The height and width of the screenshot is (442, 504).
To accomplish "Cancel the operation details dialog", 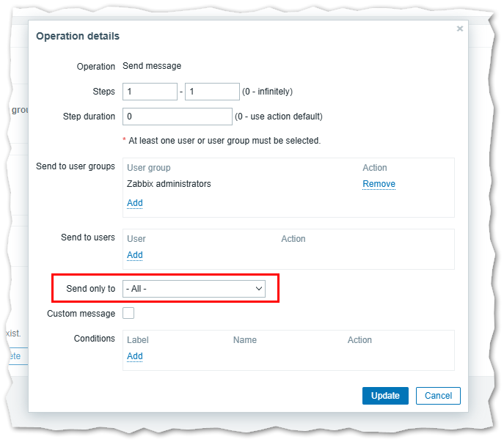I will (438, 396).
